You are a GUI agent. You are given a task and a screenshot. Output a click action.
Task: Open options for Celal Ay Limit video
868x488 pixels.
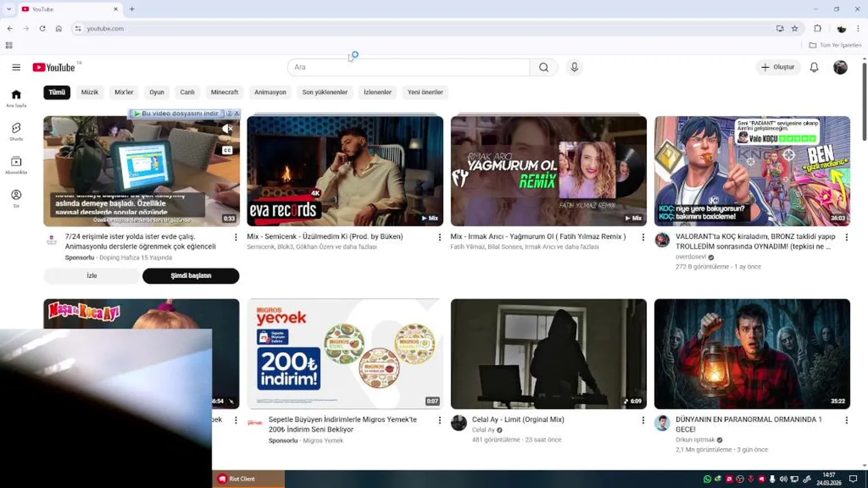(x=643, y=420)
